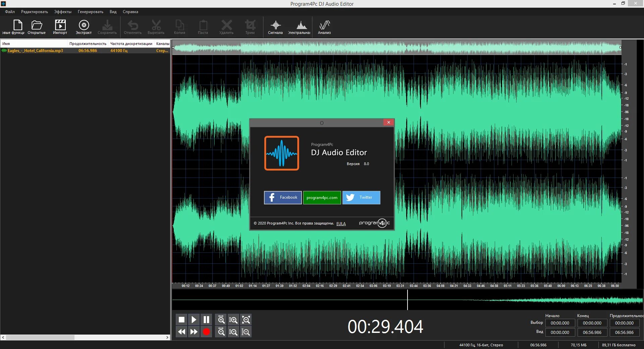Image resolution: width=644 pixels, height=349 pixels.
Task: Zoom in vertically on the waveform
Action: tap(233, 320)
